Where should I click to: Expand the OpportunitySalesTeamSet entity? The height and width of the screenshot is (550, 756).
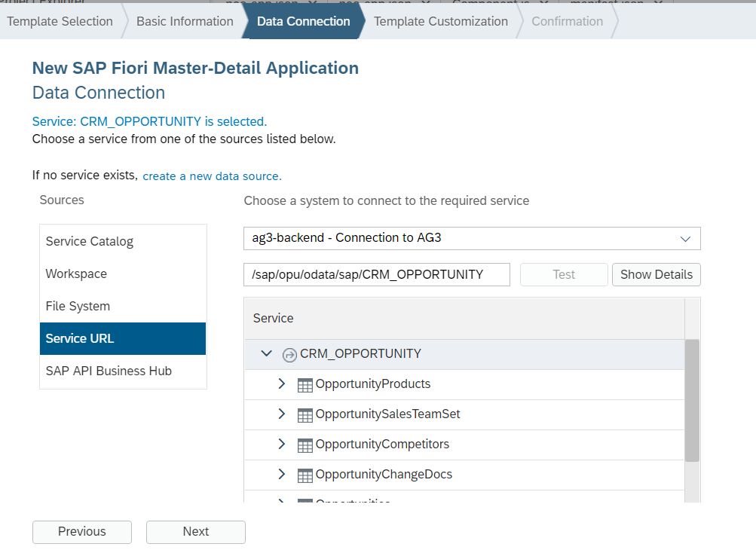point(282,414)
